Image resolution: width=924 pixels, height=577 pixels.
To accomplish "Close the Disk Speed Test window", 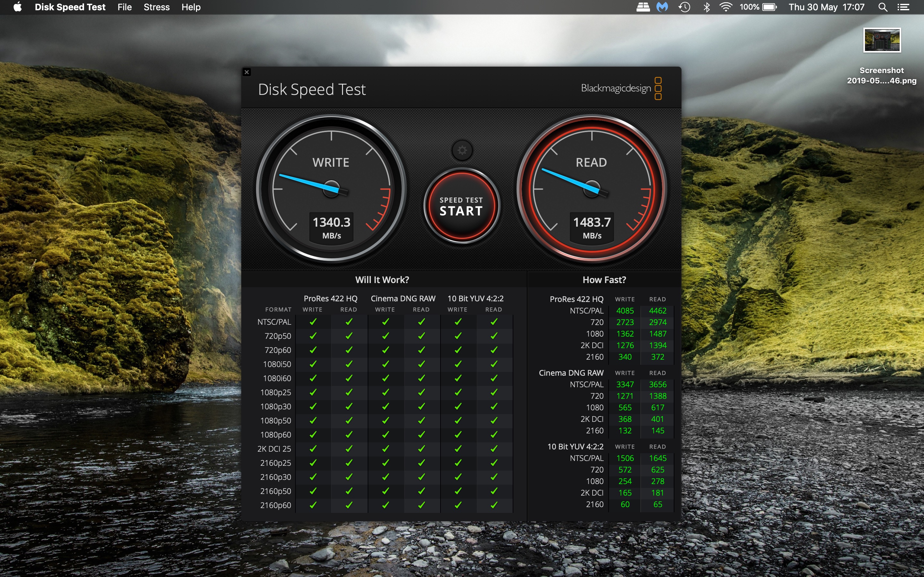I will [x=247, y=72].
